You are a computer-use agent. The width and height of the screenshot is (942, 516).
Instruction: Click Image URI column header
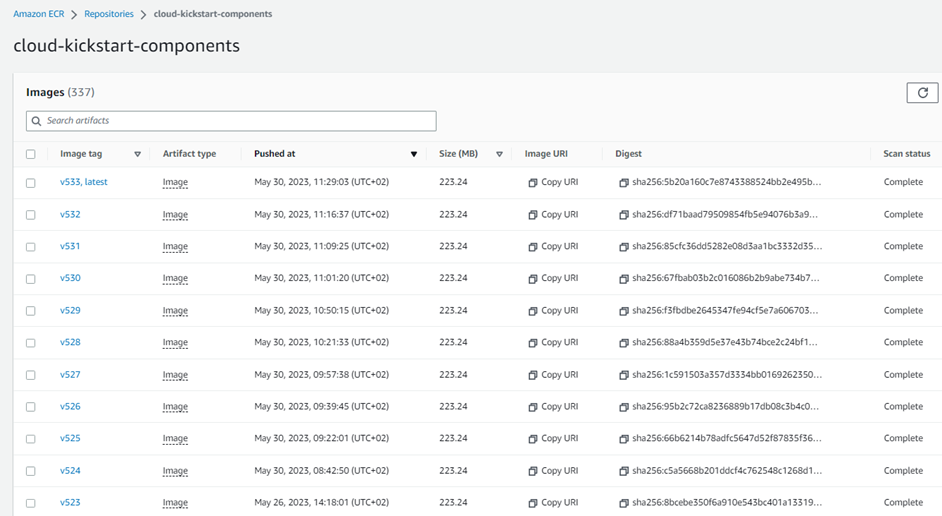(x=545, y=154)
